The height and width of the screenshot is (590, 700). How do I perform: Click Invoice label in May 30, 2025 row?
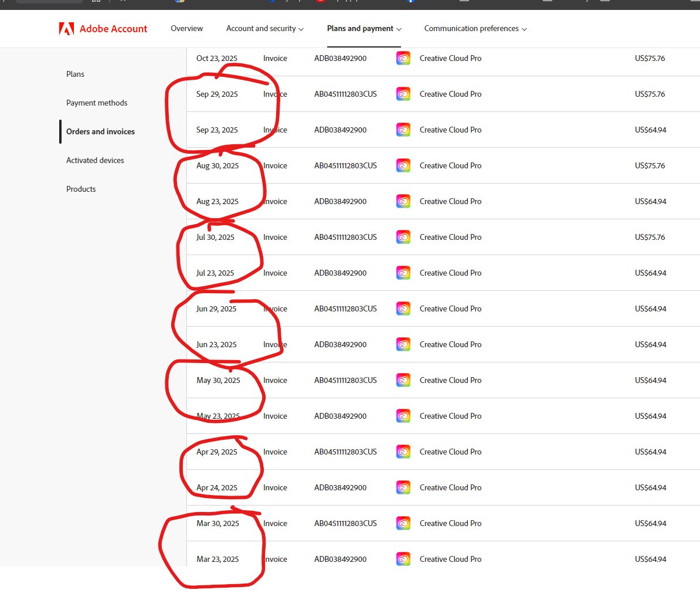(x=275, y=380)
